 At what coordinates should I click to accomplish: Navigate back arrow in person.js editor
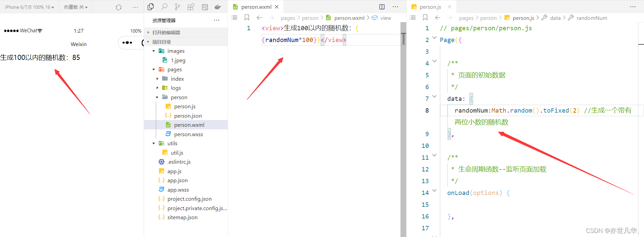click(x=438, y=17)
